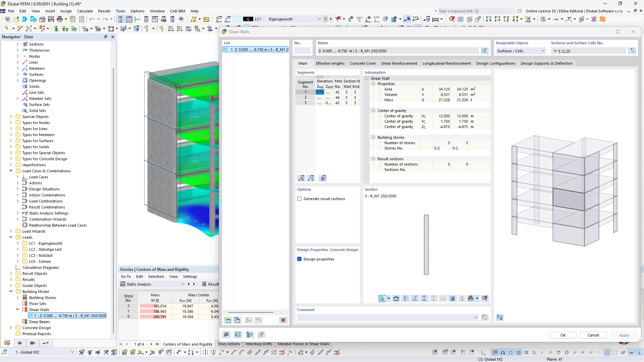Screen dimensions: 644x362
Task: Open the Longitudinal Reinforcement tab
Action: [446, 63]
